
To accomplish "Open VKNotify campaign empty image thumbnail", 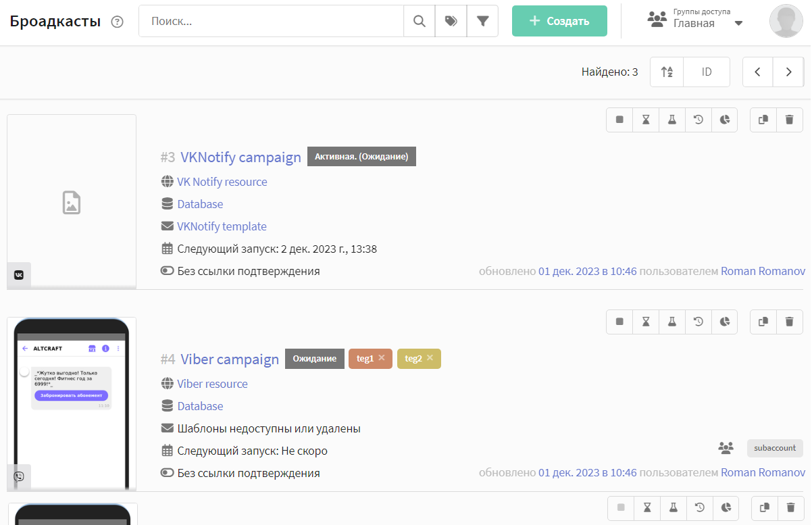I will pos(72,201).
